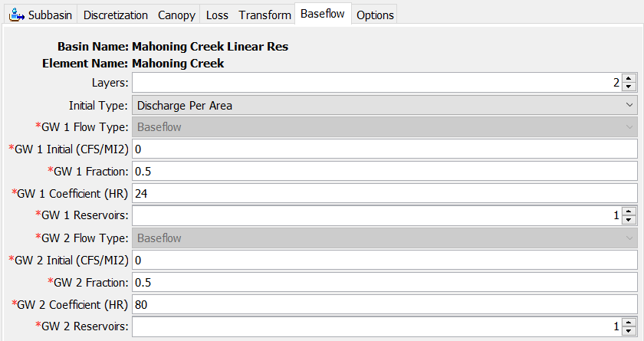
Task: Decrement GW 1 Reservoirs spinner down arrow
Action: tap(629, 219)
